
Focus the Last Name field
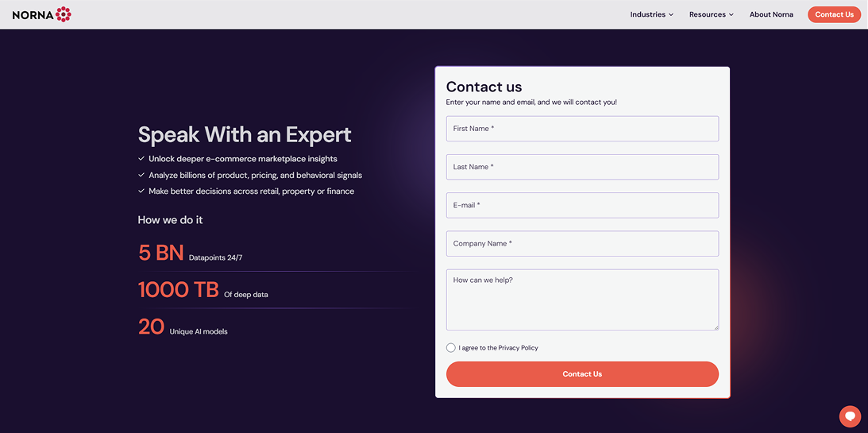(582, 167)
